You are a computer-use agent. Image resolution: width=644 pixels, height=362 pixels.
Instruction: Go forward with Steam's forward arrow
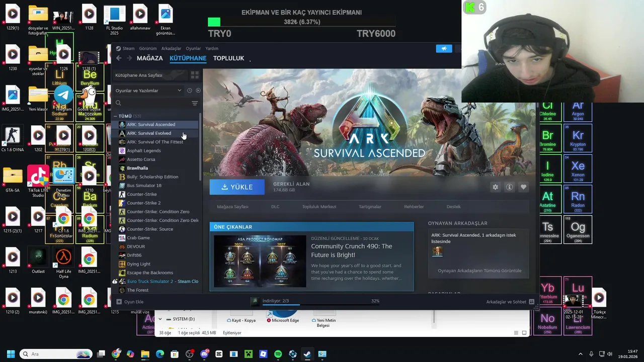point(129,58)
